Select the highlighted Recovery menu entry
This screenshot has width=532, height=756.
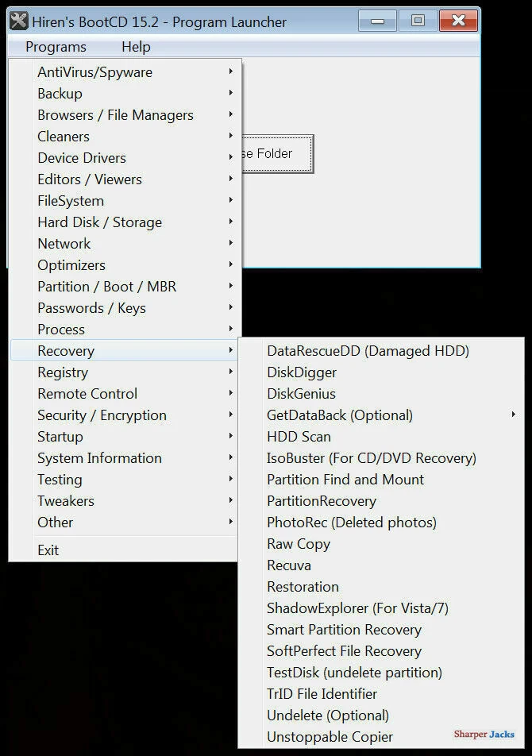point(125,350)
